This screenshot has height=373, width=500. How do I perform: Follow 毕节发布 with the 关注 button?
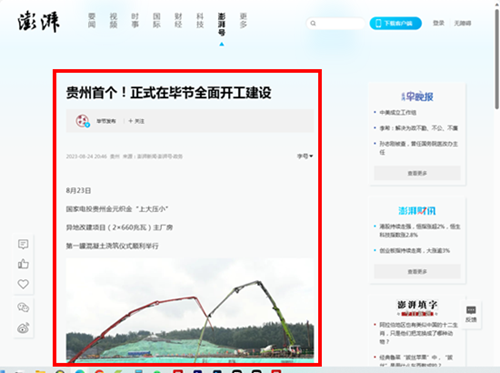[x=136, y=121]
